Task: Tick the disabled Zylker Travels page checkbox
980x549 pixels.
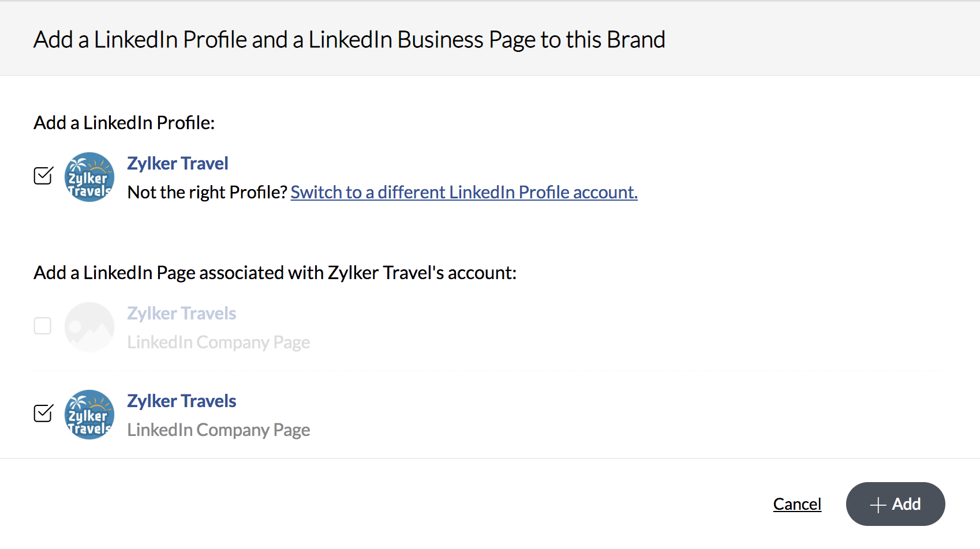Action: [43, 326]
